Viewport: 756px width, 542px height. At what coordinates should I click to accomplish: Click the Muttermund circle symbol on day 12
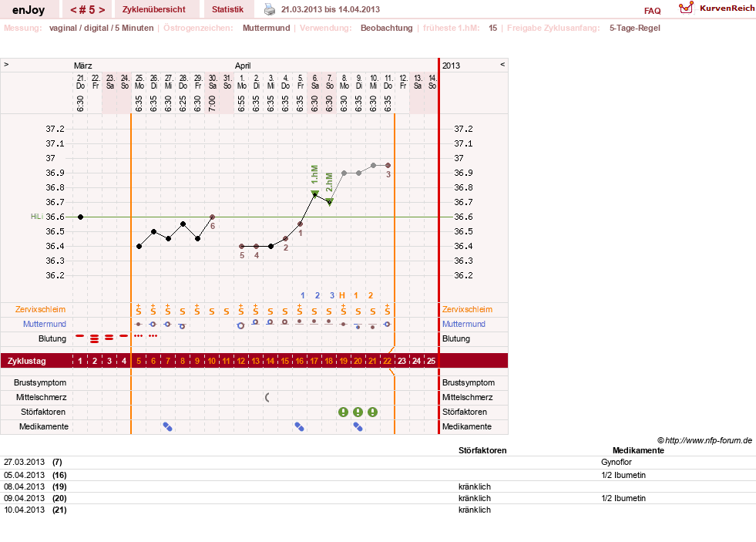(240, 326)
